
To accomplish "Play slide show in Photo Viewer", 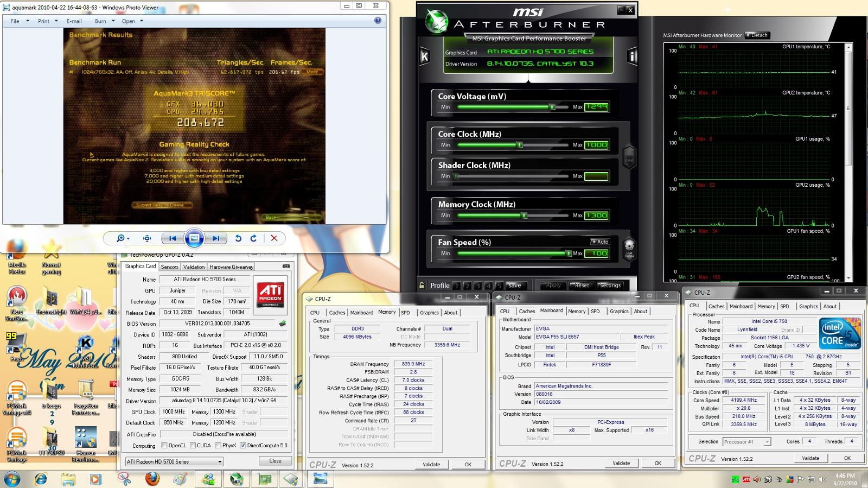I will point(194,238).
